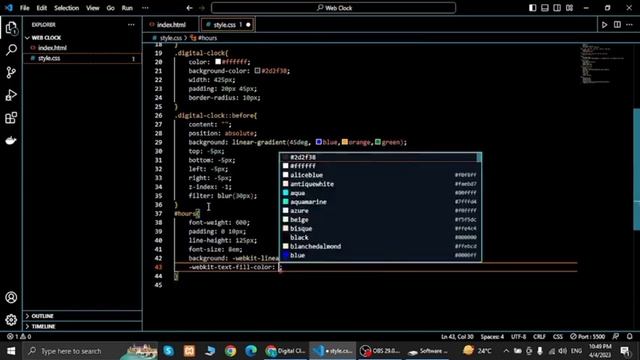Click the #2d2f38 color swatch on line 21
This screenshot has width=640, height=360.
pyautogui.click(x=258, y=71)
